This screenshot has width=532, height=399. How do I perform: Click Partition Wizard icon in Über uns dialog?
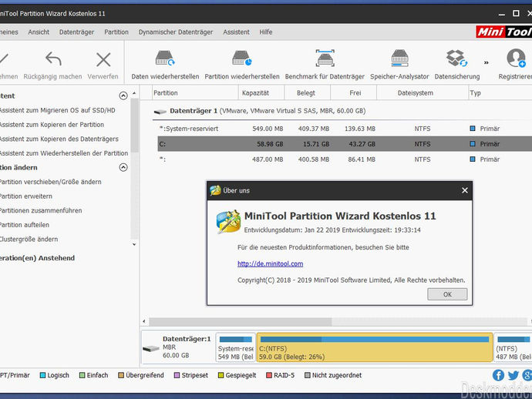[228, 222]
